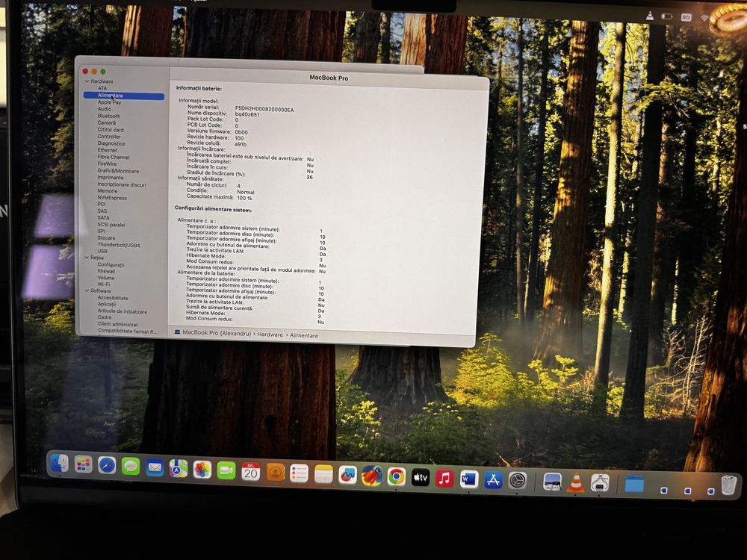Open Mail from the Dock
The height and width of the screenshot is (560, 747).
tap(155, 467)
